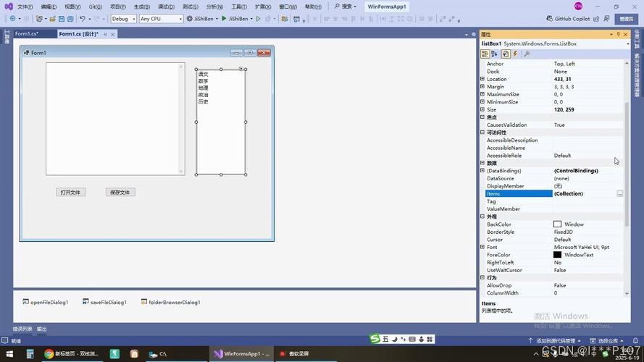
Task: Click the WinFormsApp1 Visual Studio taskbar button
Action: [241, 354]
